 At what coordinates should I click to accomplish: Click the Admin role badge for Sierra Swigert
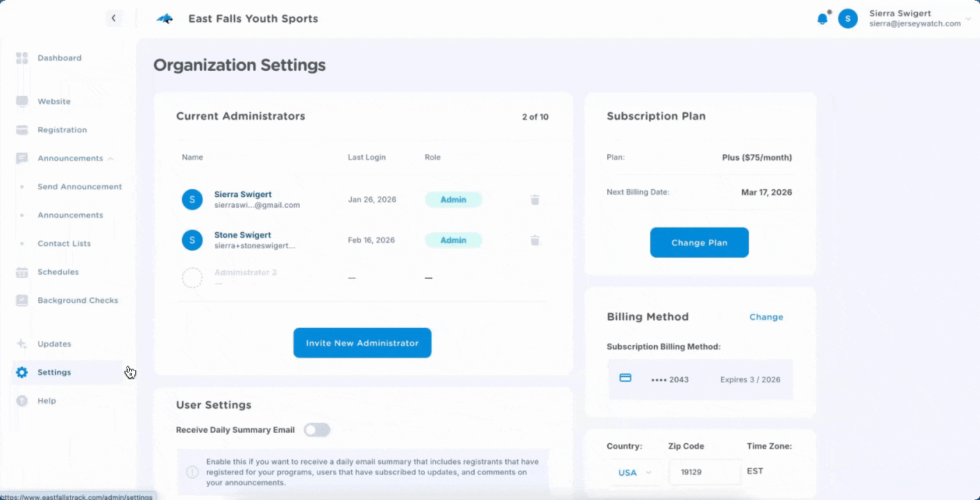click(453, 200)
